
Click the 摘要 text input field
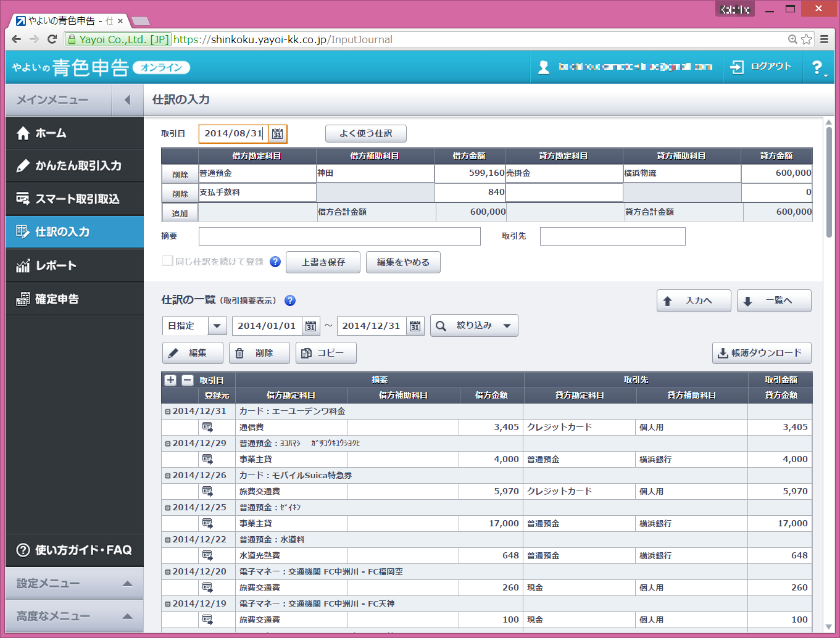pyautogui.click(x=339, y=236)
